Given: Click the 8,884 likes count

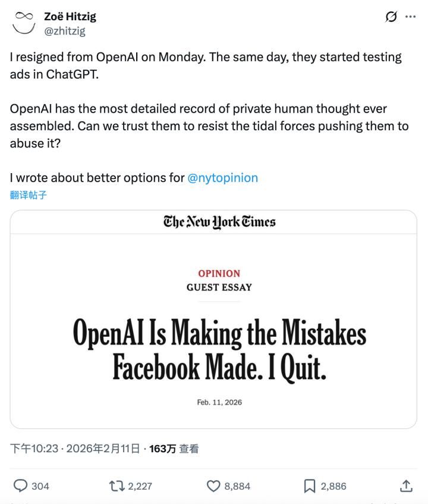Looking at the screenshot, I should point(237,486).
